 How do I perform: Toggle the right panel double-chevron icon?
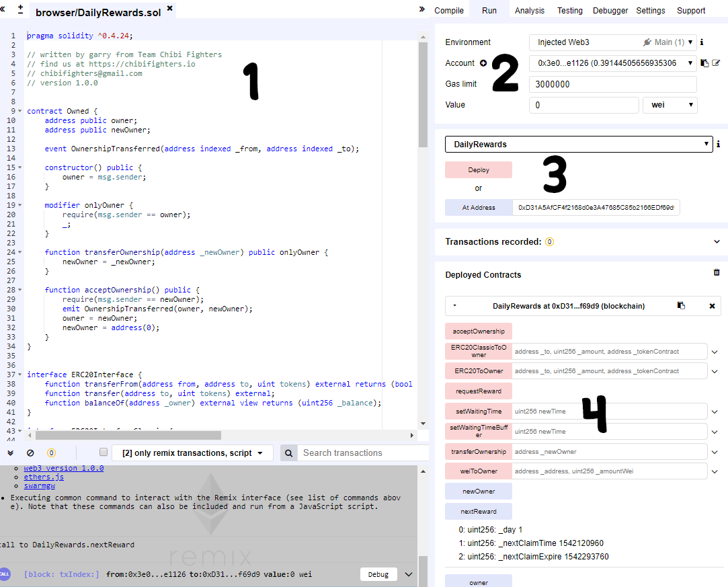(x=421, y=9)
